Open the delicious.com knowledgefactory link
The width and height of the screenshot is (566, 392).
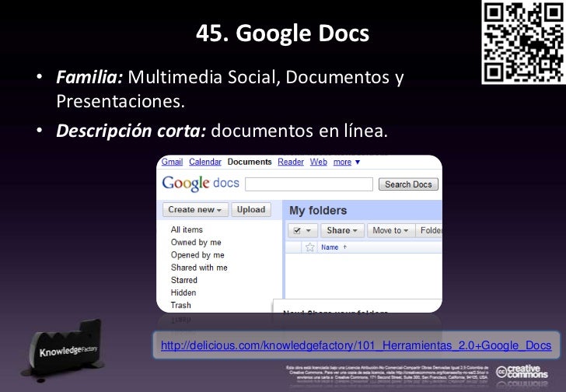click(356, 345)
